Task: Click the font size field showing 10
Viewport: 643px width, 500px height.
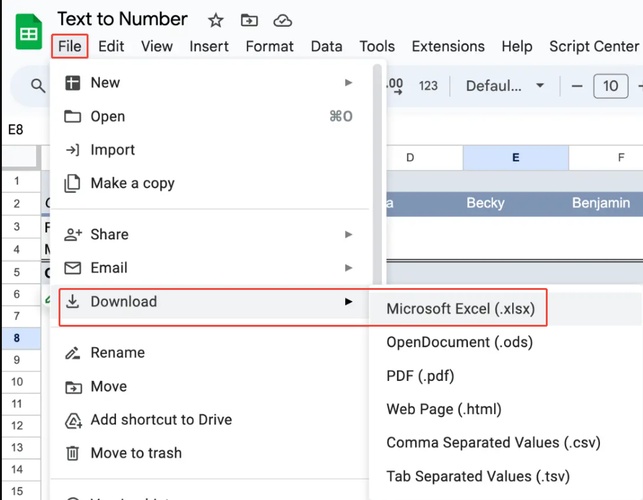Action: pos(611,86)
